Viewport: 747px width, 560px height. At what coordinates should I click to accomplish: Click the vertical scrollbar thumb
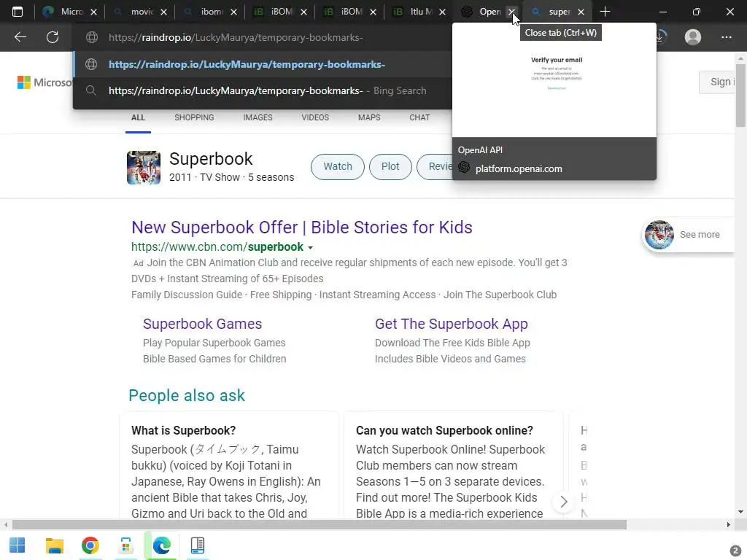tap(740, 96)
